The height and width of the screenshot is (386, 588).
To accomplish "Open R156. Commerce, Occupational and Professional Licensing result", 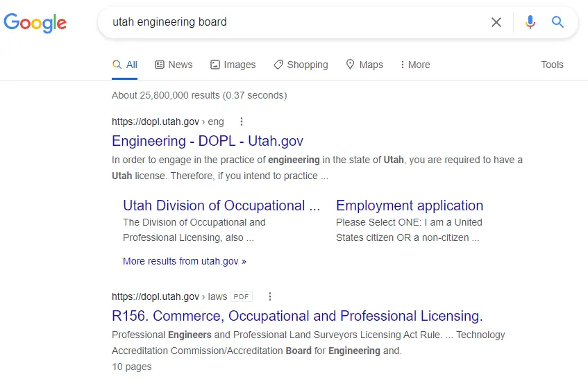I will point(297,316).
